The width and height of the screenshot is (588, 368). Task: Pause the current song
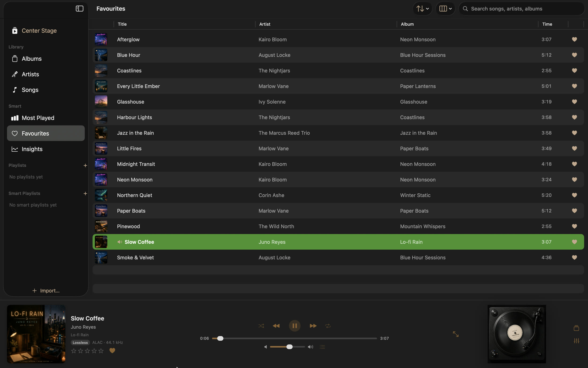(x=295, y=326)
